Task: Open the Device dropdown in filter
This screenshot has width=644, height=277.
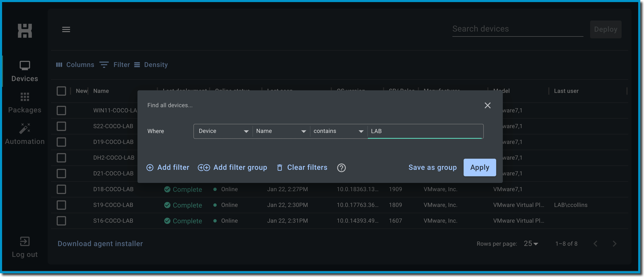Action: [223, 131]
